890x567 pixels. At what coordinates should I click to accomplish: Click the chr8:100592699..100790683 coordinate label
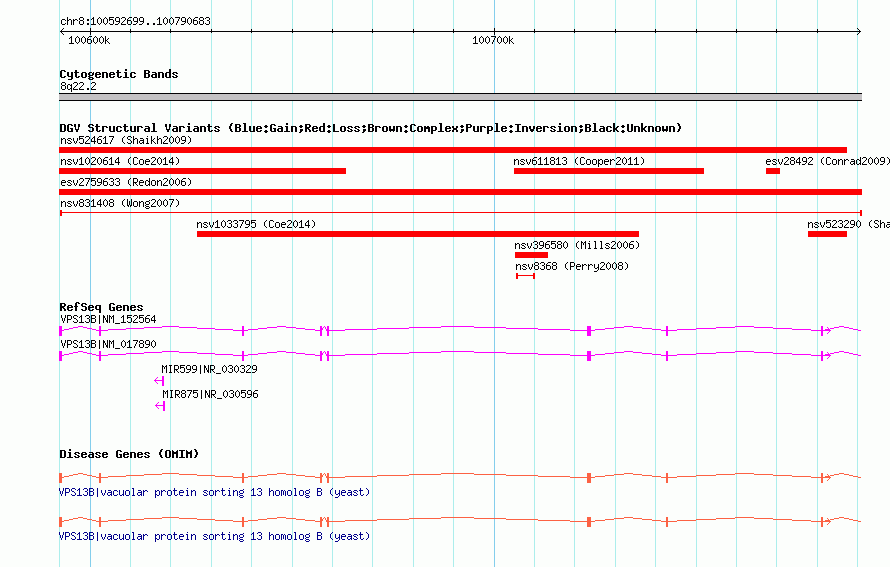pyautogui.click(x=136, y=21)
